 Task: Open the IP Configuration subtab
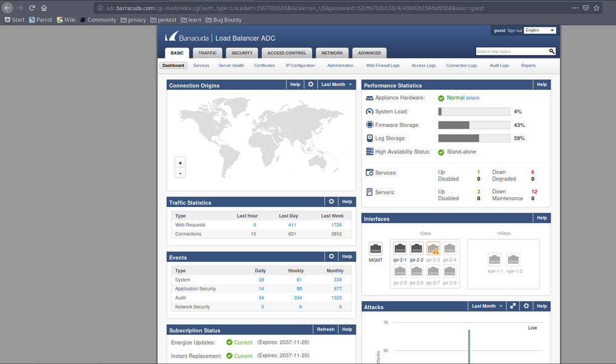click(x=300, y=65)
